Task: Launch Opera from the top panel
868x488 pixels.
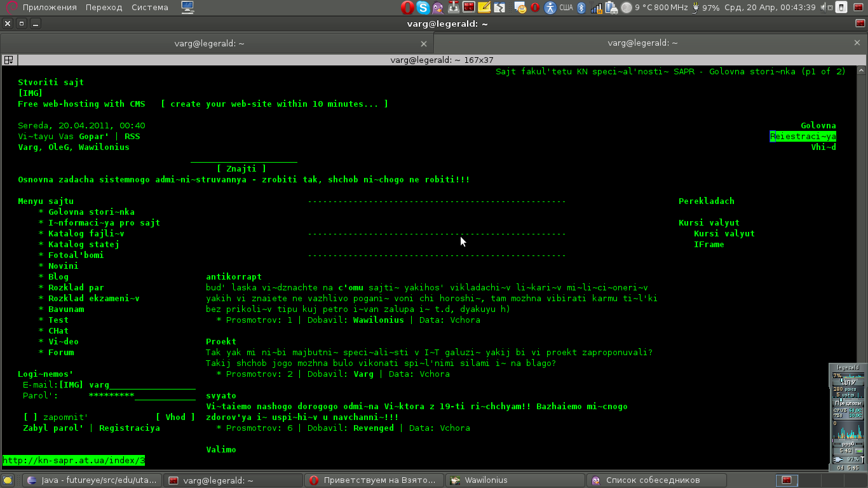Action: (x=407, y=8)
